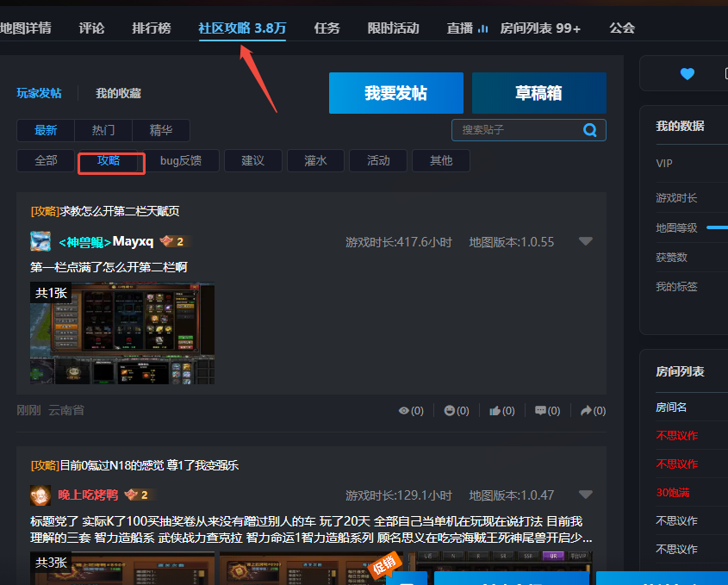Click the eye view-count icon on first post
728x585 pixels.
click(405, 410)
